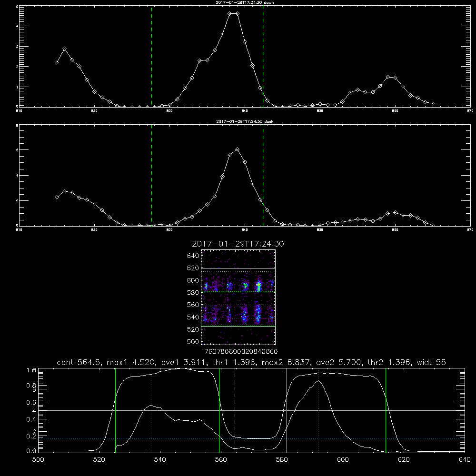Click the '2017-01-29T17:24:30 dawn' plot title
The width and height of the screenshot is (476, 476).
click(x=245, y=2)
